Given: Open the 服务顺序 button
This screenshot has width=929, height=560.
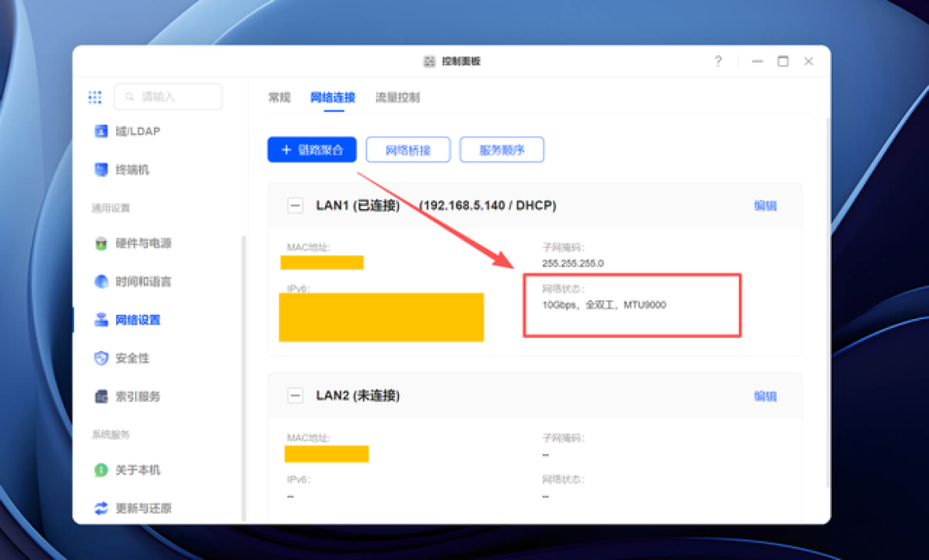Looking at the screenshot, I should (x=501, y=150).
